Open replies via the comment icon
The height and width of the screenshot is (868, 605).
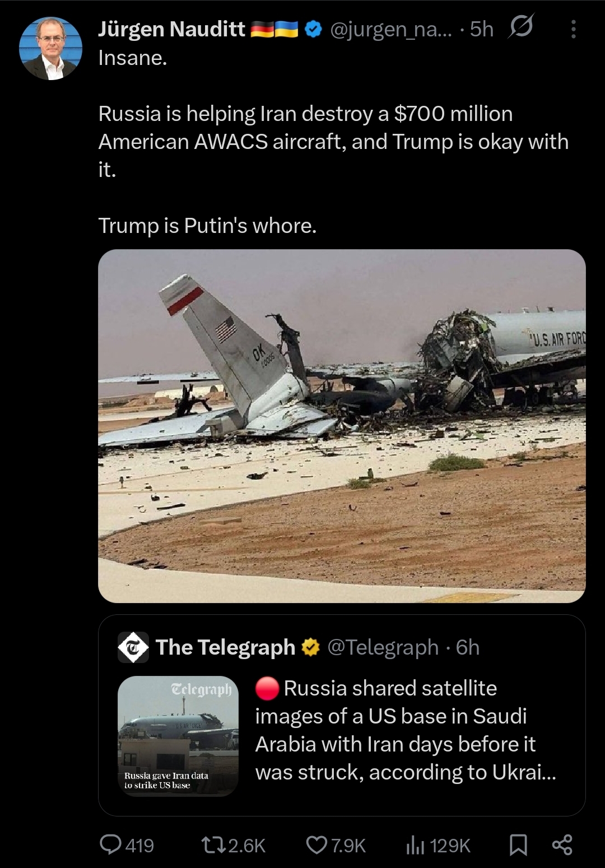pos(110,844)
